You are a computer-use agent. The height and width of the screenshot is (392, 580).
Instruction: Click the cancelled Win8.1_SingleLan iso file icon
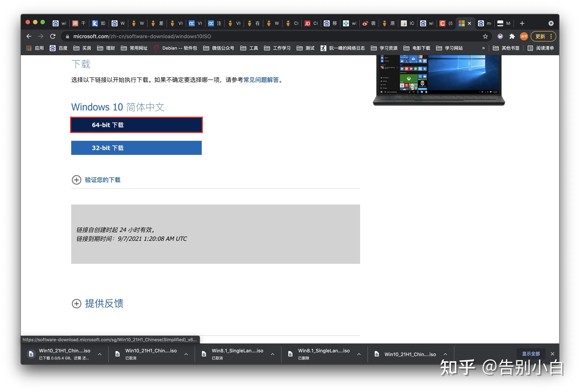click(204, 354)
